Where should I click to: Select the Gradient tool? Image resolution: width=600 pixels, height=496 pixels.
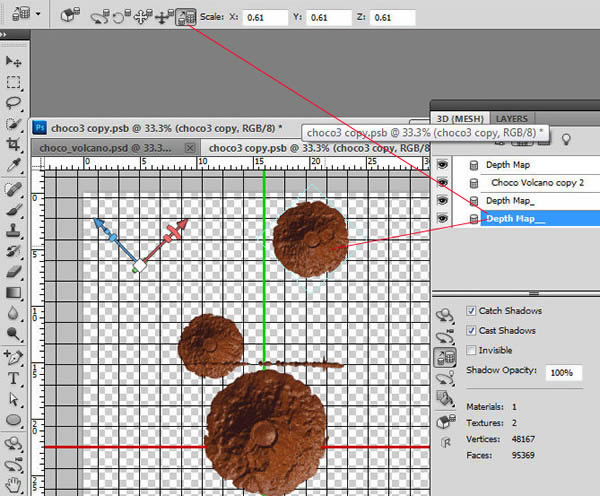[x=14, y=293]
